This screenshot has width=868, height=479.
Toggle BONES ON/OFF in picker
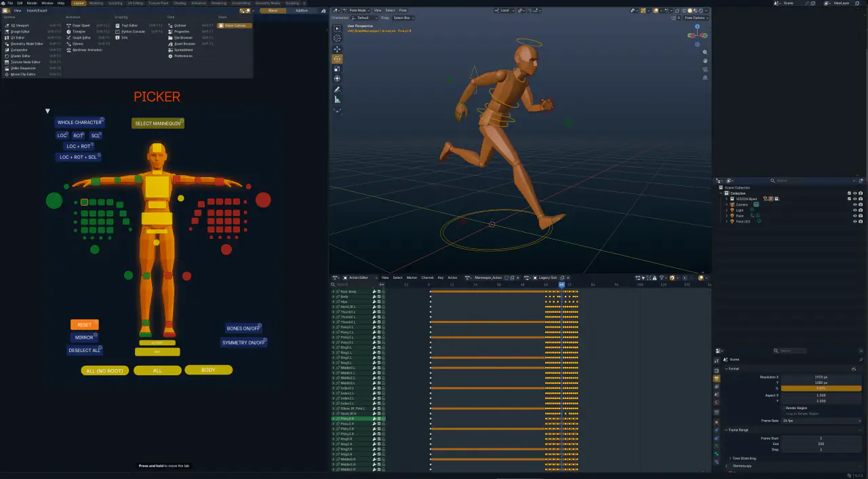coord(243,328)
